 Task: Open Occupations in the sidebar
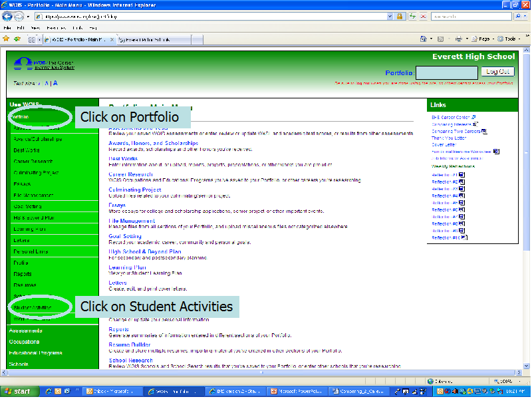pos(24,342)
